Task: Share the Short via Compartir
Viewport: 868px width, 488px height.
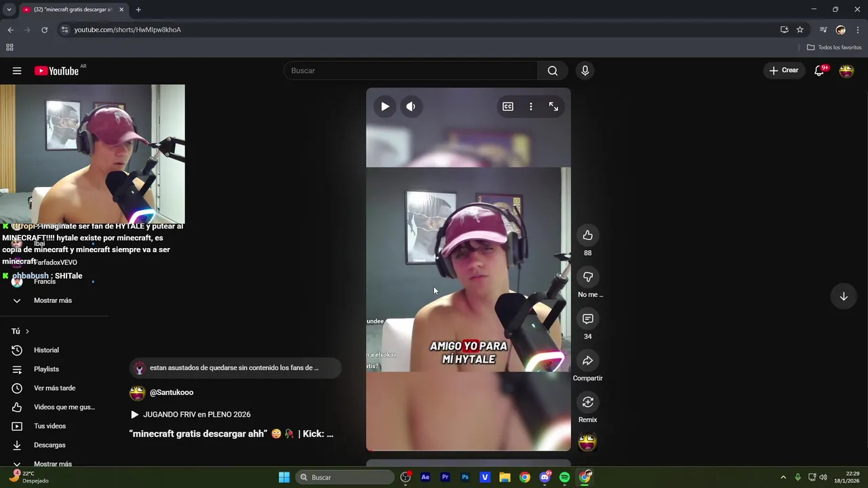Action: click(588, 361)
